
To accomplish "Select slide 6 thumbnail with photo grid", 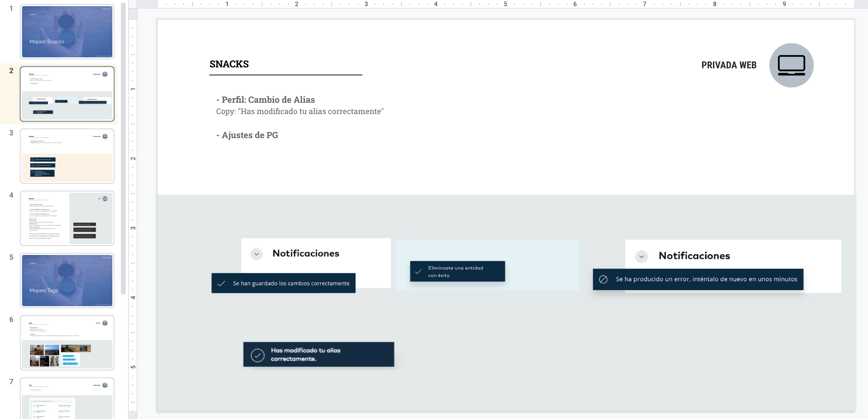I will coord(67,342).
